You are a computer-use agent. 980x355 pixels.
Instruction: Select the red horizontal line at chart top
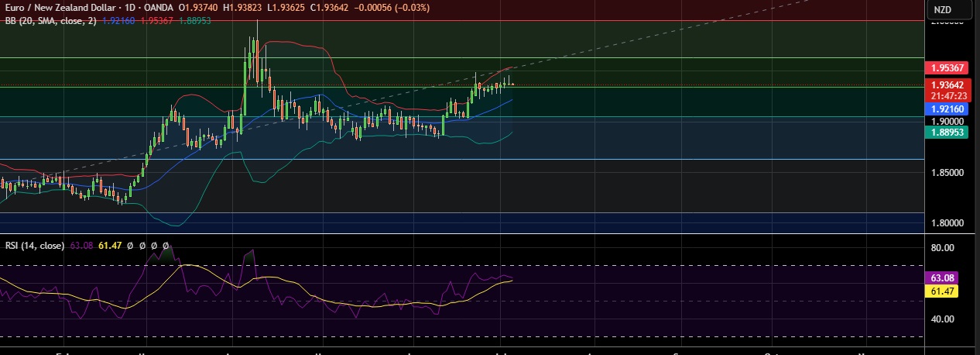point(542,21)
